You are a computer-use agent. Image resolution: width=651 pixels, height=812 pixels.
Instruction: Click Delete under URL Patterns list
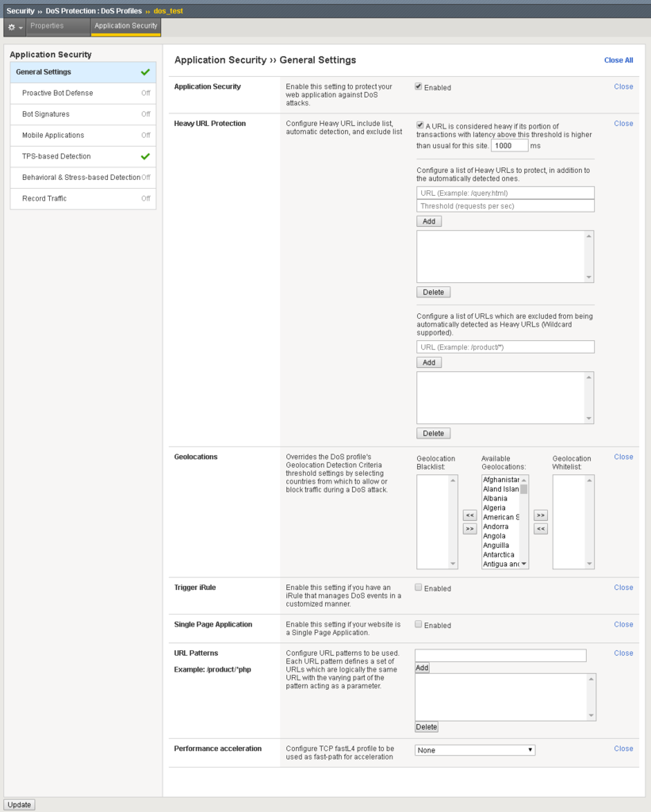(x=427, y=727)
